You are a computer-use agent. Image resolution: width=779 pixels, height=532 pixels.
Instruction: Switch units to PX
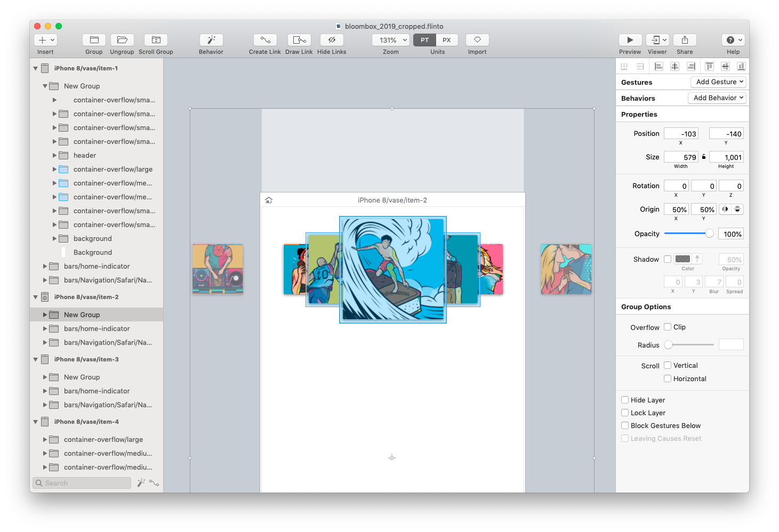coord(447,39)
